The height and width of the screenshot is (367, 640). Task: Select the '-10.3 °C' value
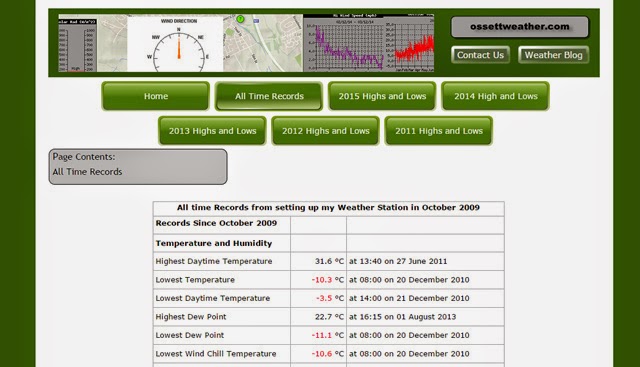click(x=328, y=280)
